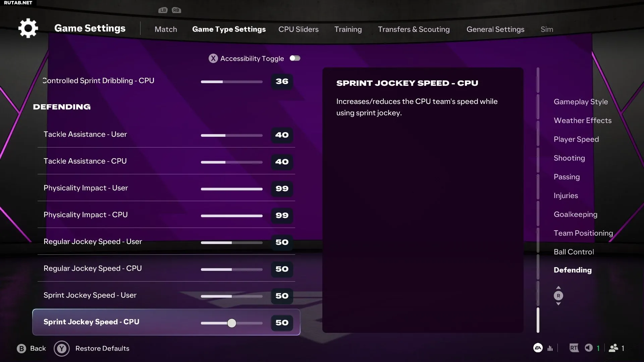Select the Tackle Assistance - User row
The width and height of the screenshot is (644, 362).
(x=166, y=134)
